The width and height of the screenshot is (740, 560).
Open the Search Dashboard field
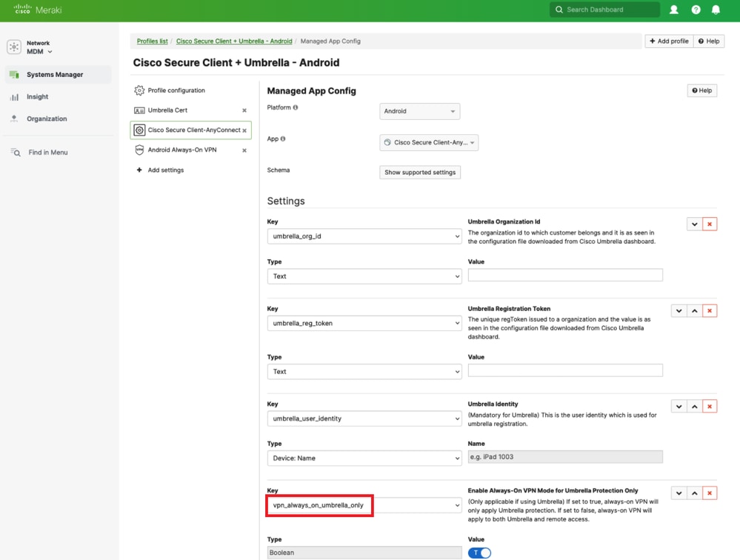click(x=607, y=10)
